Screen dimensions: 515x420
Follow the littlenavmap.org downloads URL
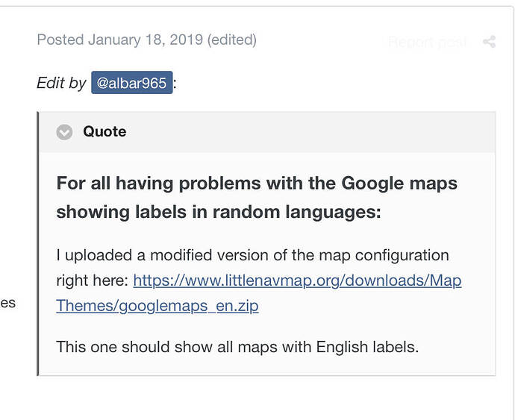297,280
